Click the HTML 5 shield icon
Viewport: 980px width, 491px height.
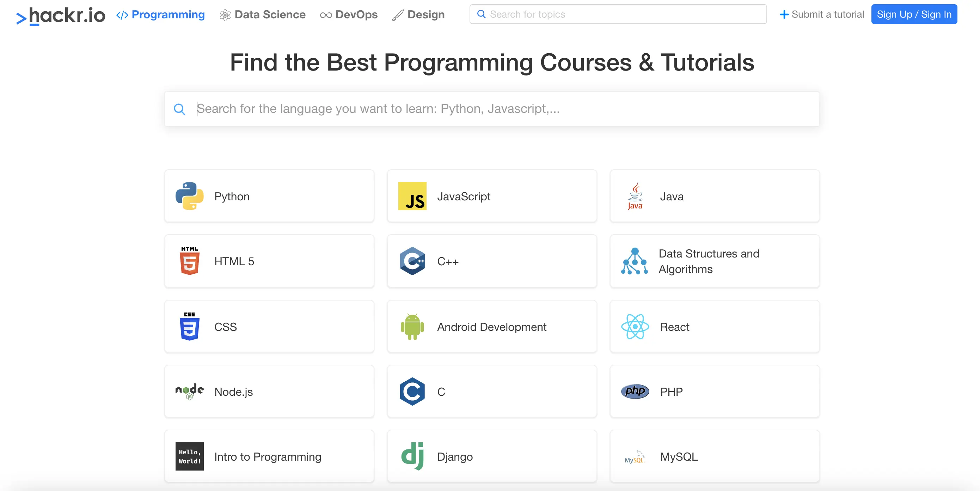pyautogui.click(x=189, y=261)
